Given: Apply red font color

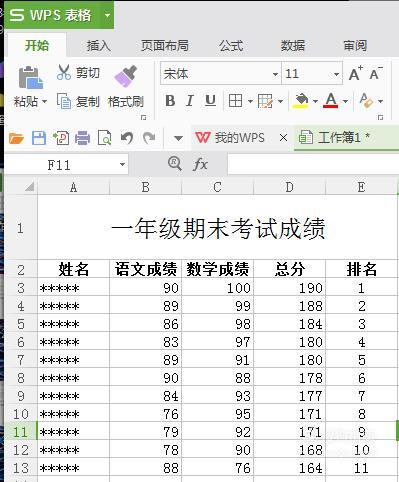Looking at the screenshot, I should click(331, 101).
